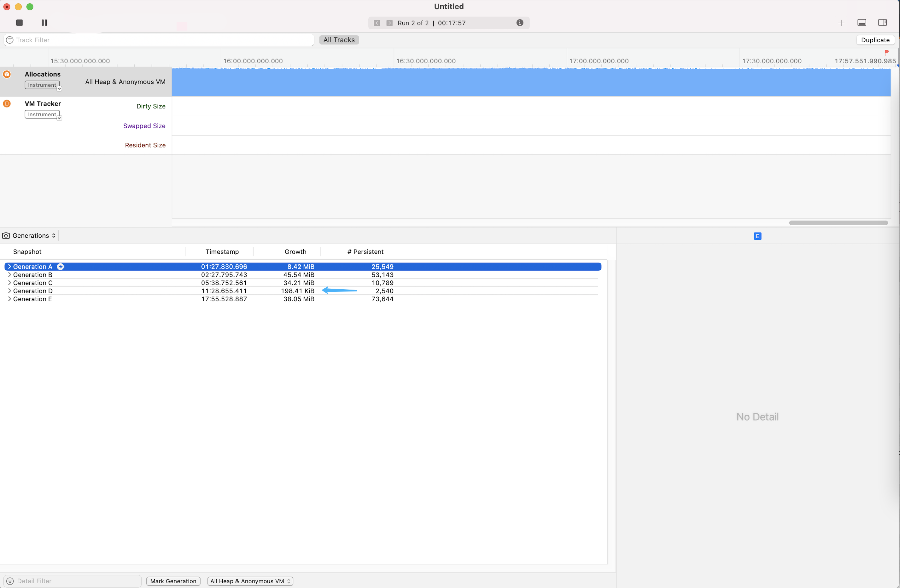Open the Generations view selector
This screenshot has width=900, height=588.
coord(34,236)
